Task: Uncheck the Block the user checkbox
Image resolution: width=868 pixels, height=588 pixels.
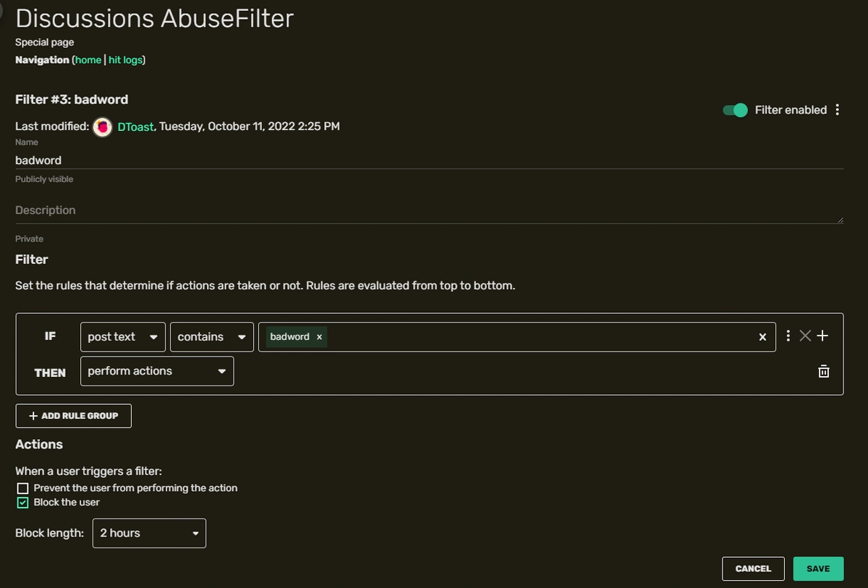Action: click(22, 503)
